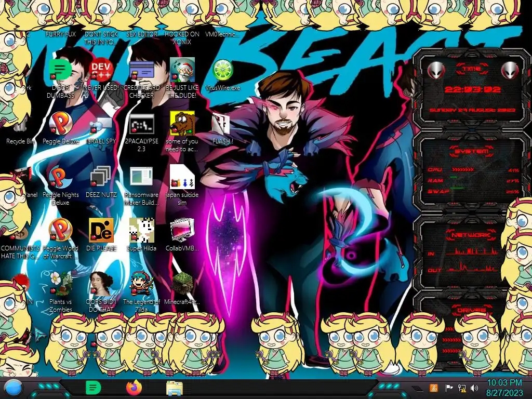
Task: Open the green pinned app on the taskbar
Action: [93, 388]
